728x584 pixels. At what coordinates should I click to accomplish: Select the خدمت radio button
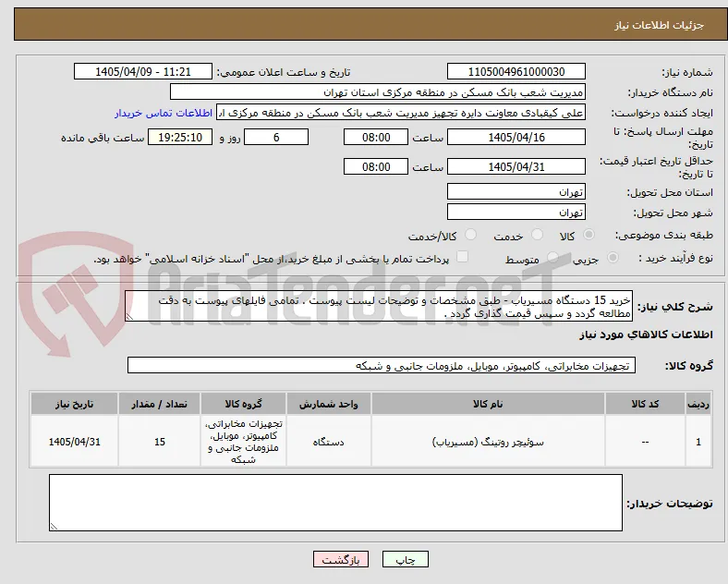537,235
